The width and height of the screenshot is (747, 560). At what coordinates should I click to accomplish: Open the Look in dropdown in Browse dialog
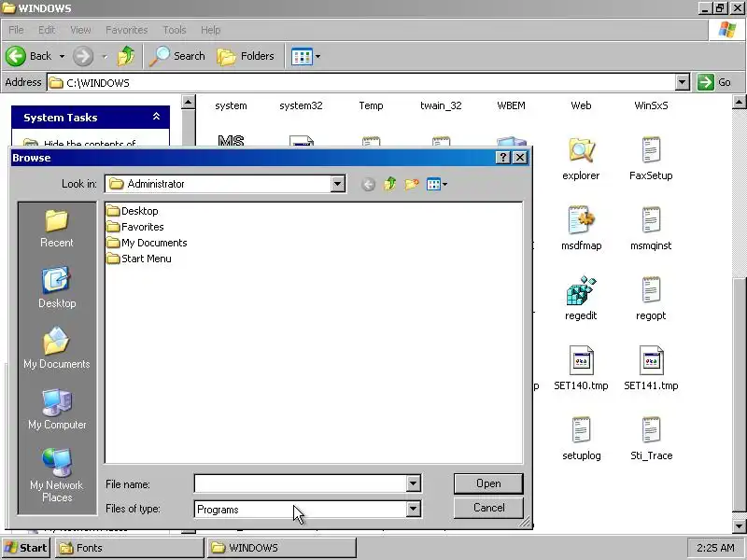(x=337, y=184)
